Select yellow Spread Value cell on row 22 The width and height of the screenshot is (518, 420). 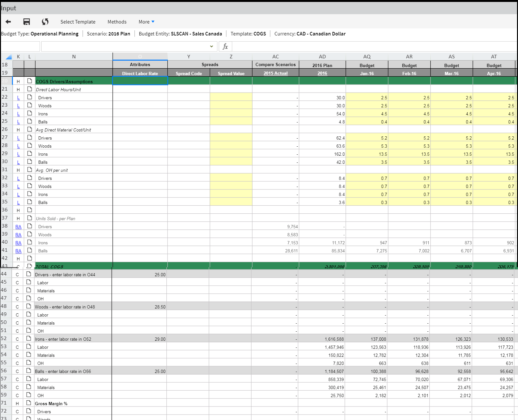(231, 97)
